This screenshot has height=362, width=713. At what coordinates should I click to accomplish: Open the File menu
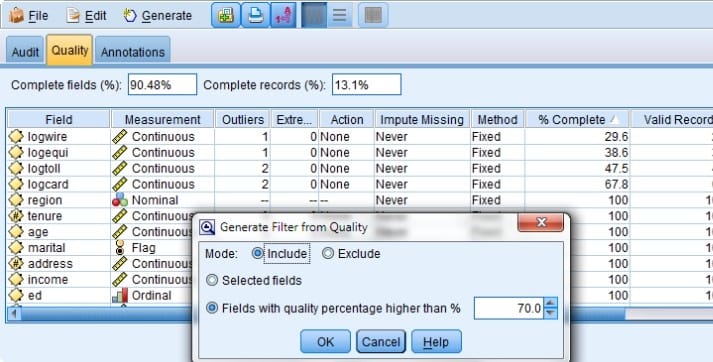[29, 15]
